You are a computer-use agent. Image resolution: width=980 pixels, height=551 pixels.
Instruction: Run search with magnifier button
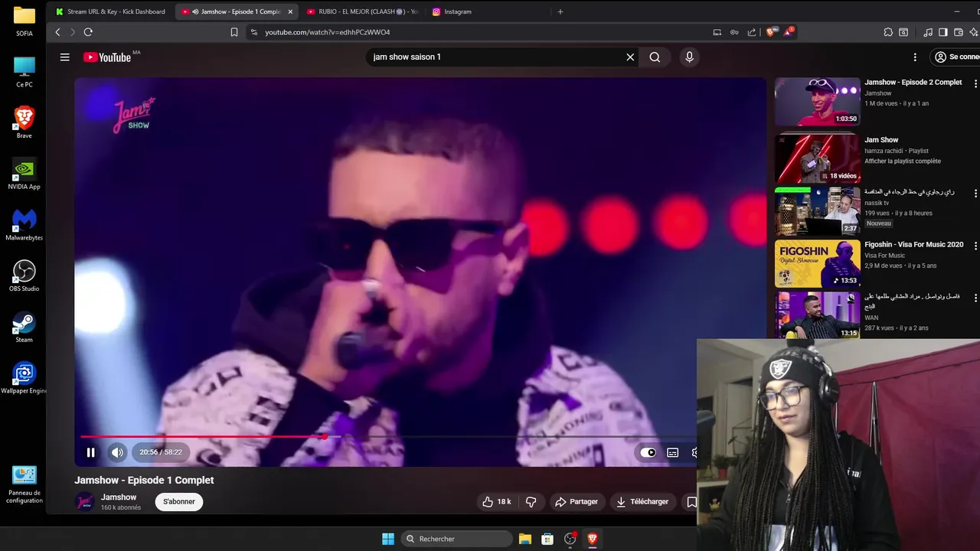[655, 57]
